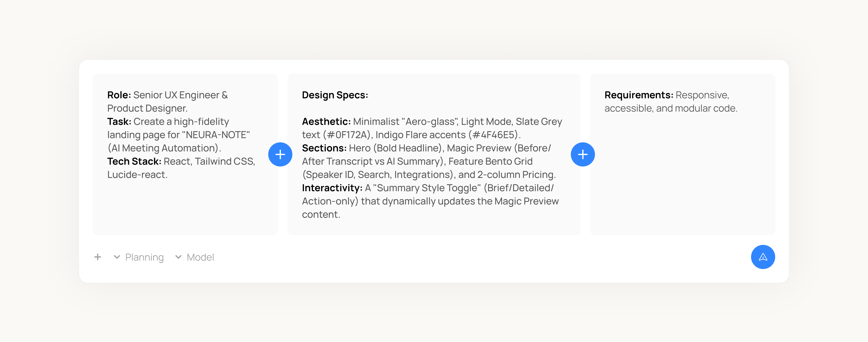Screen dimensions: 868x342
Task: Click the bold "Task:" label
Action: (x=119, y=121)
